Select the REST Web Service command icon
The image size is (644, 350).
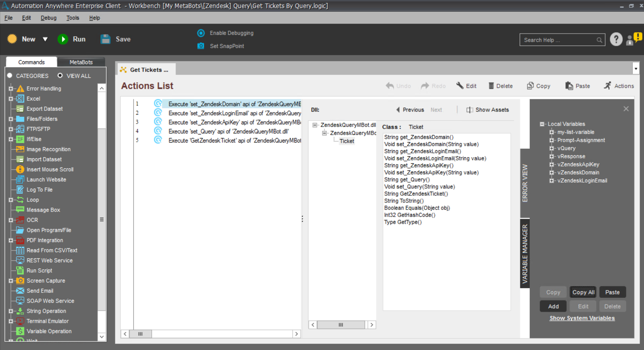[x=20, y=260]
